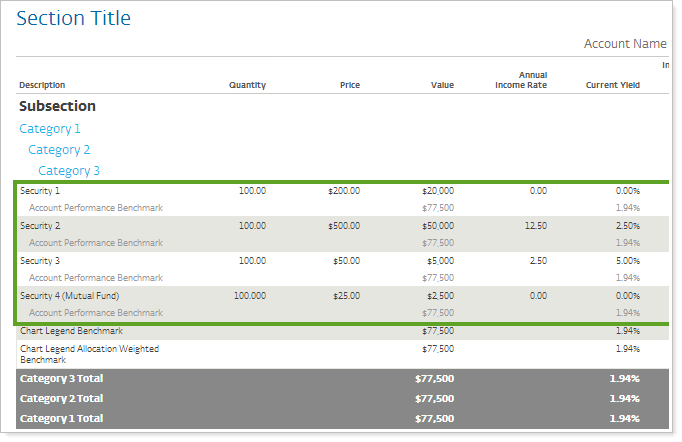Select Security 4 (Mutual Fund) row
The image size is (682, 442).
tap(66, 296)
